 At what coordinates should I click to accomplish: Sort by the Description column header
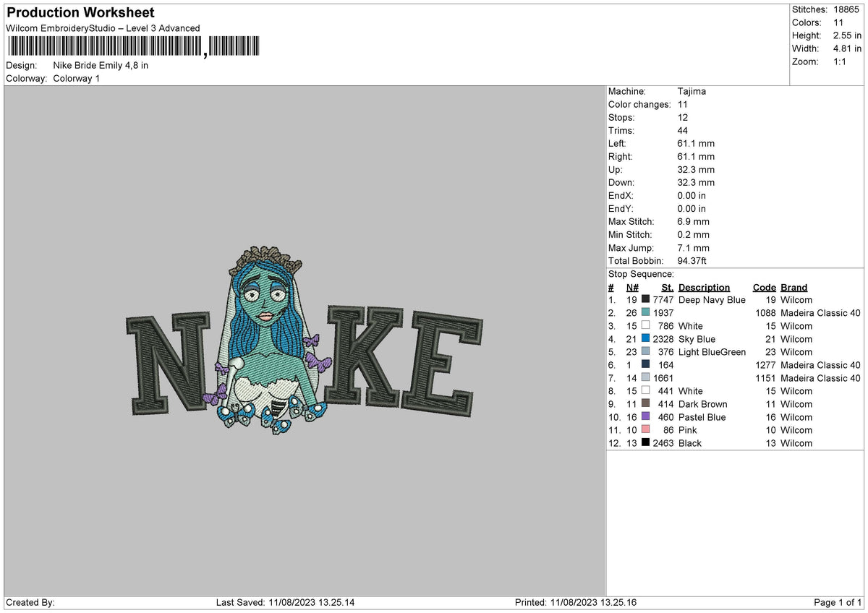[x=704, y=287]
